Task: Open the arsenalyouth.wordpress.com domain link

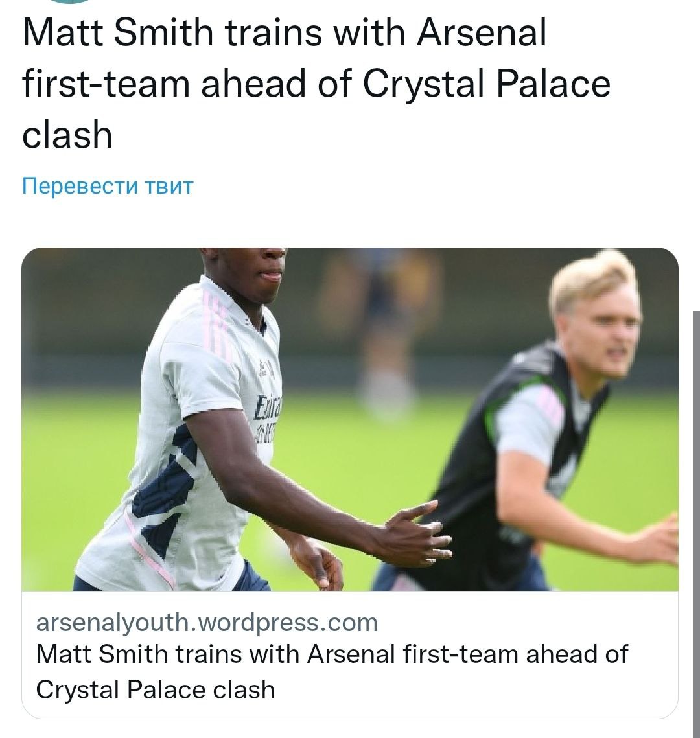Action: 207,622
